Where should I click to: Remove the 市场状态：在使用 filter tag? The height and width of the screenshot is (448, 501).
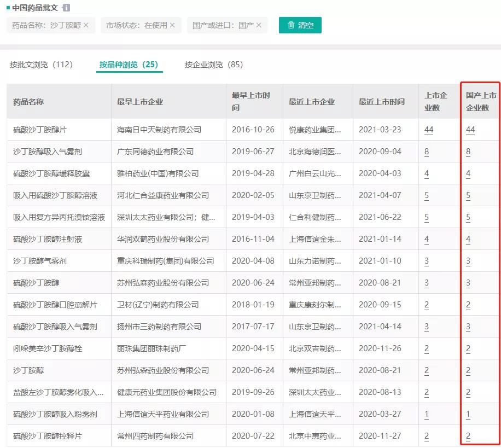172,25
